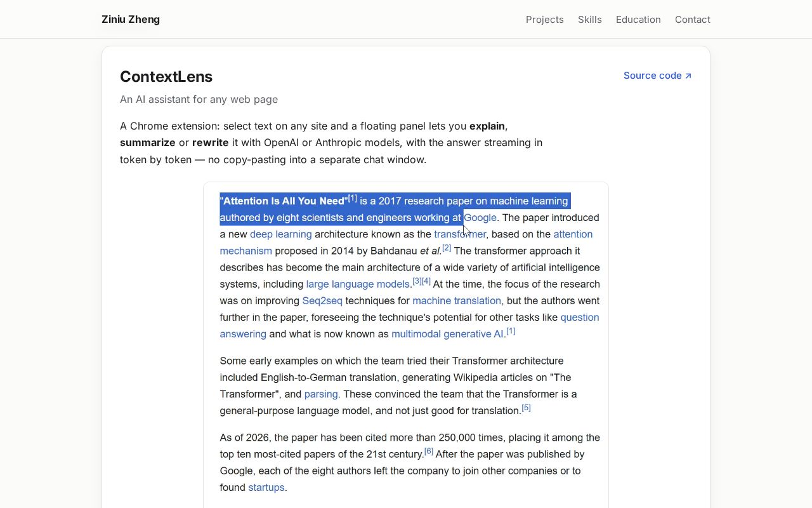This screenshot has height=508, width=812.
Task: Click the 'An AI assistant for any web page' subtitle
Action: 199,99
